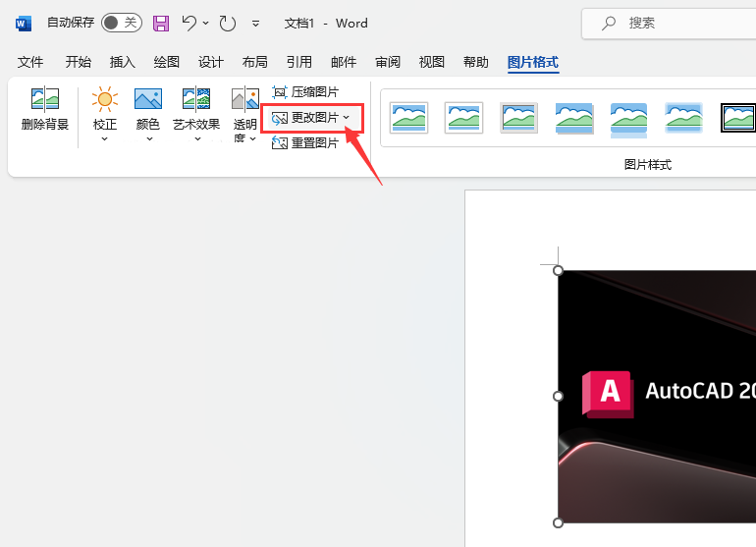Apply the sixth soft-edge picture style
The height and width of the screenshot is (547, 756).
coord(683,118)
